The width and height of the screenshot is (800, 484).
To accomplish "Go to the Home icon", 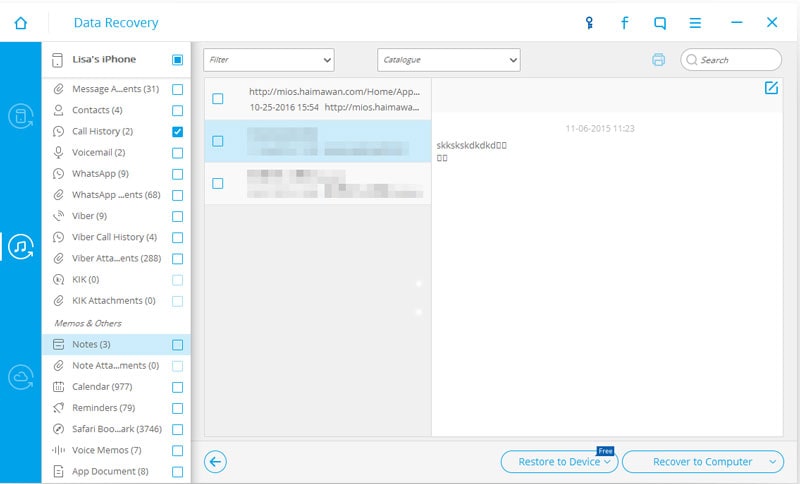I will pos(20,23).
